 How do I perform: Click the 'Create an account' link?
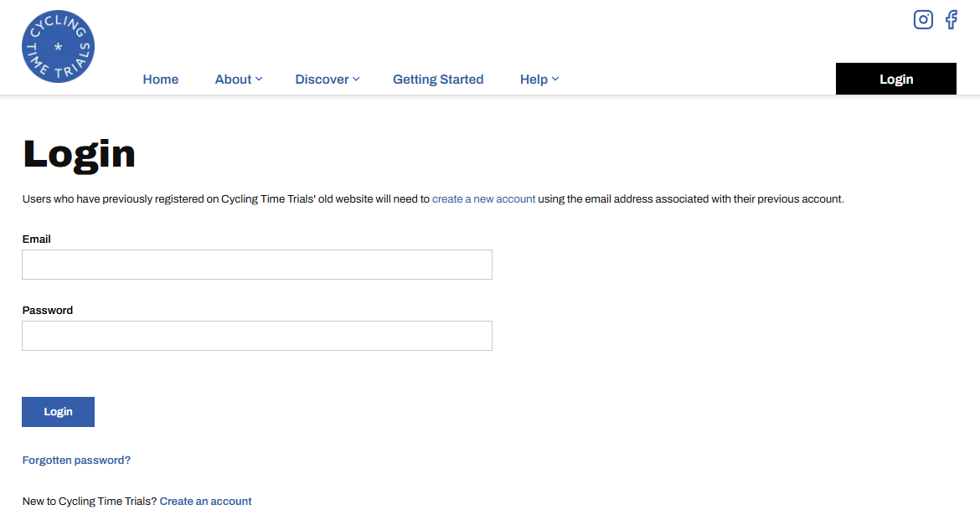(205, 502)
